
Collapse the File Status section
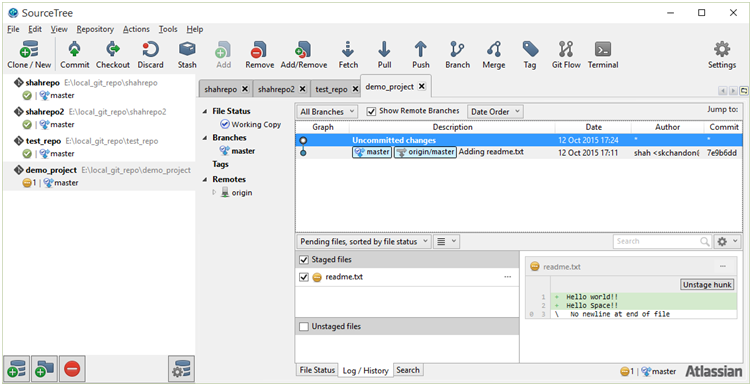click(x=205, y=111)
